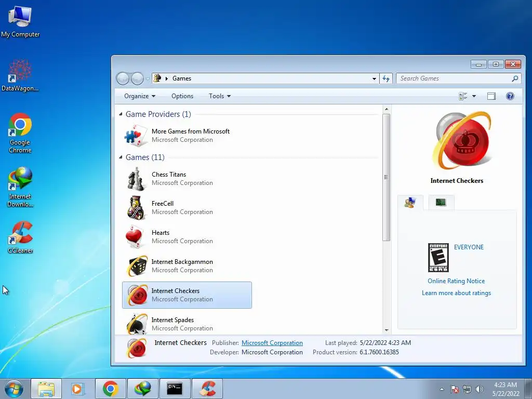Image resolution: width=532 pixels, height=399 pixels.
Task: Select Google Chrome desktop shortcut
Action: click(20, 132)
